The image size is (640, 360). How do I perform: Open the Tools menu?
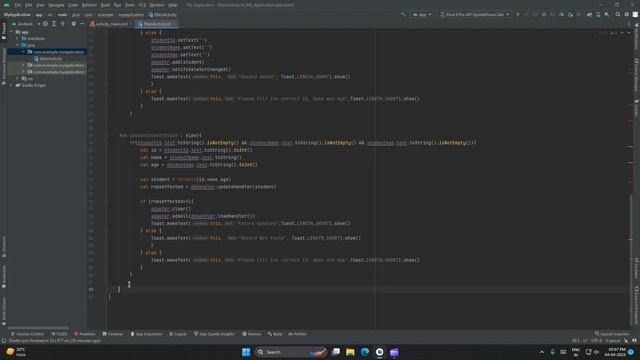[130, 5]
